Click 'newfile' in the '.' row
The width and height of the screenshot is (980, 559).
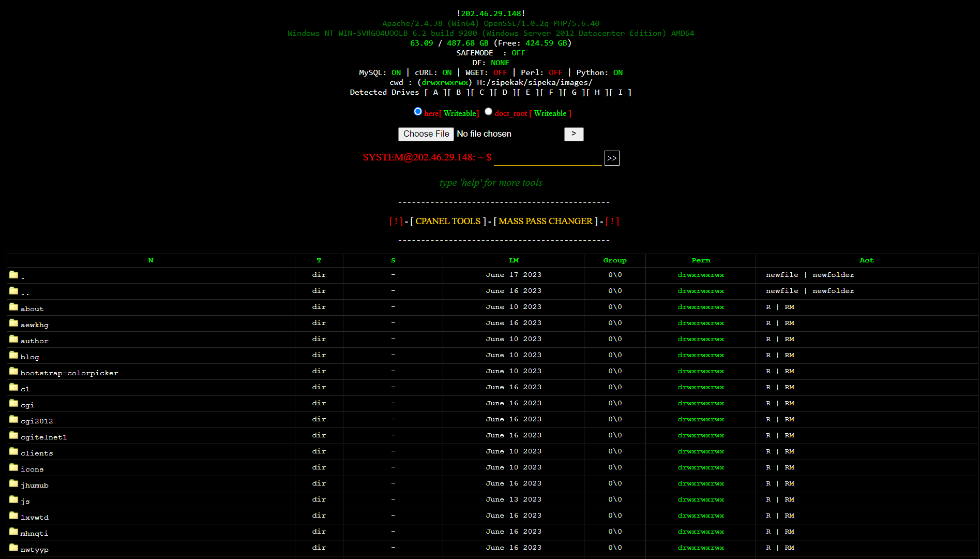click(x=782, y=275)
